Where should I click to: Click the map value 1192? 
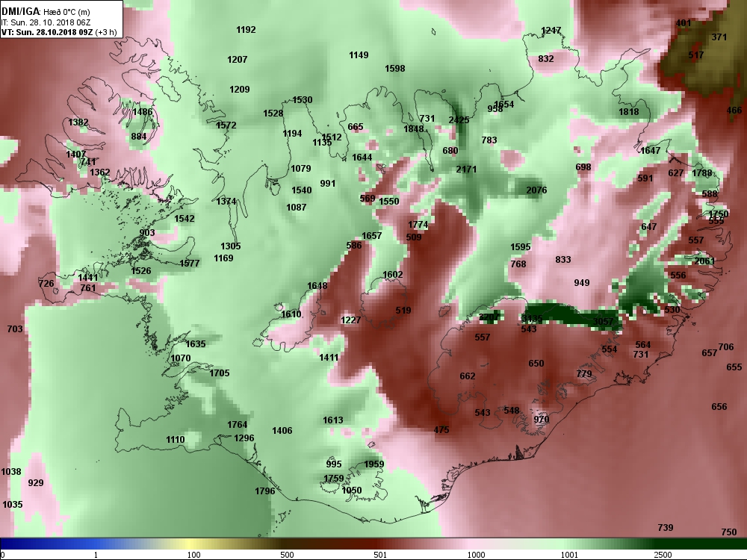click(246, 30)
